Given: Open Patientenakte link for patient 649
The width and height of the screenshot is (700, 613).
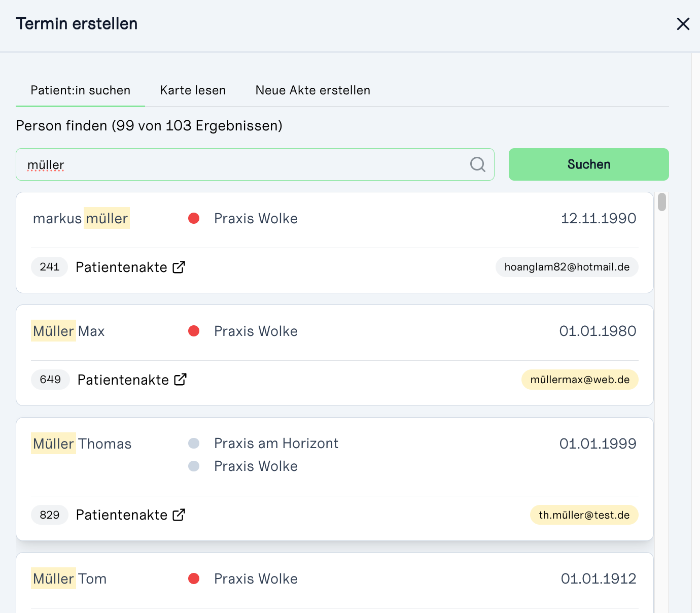Looking at the screenshot, I should (x=132, y=380).
